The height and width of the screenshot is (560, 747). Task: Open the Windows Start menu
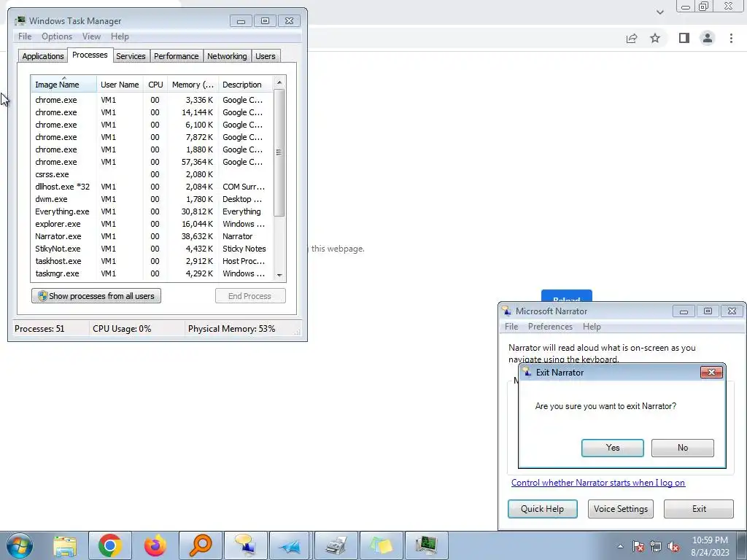point(20,545)
